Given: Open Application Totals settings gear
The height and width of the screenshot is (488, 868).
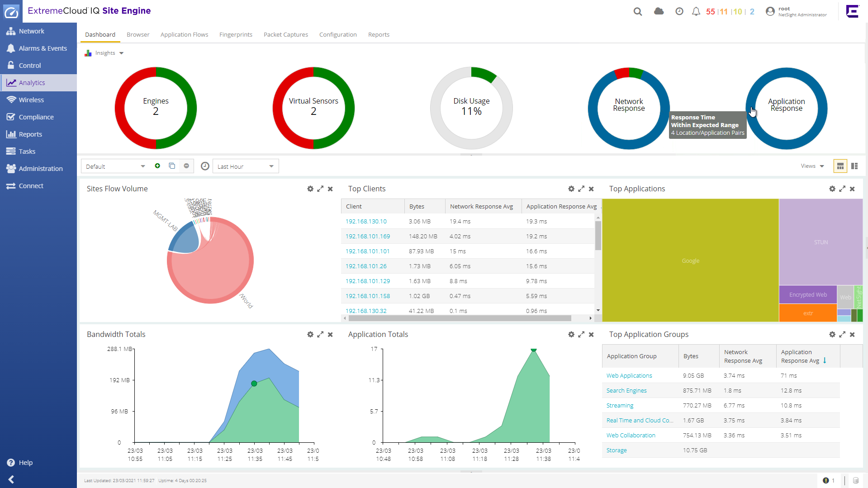Looking at the screenshot, I should click(x=571, y=334).
